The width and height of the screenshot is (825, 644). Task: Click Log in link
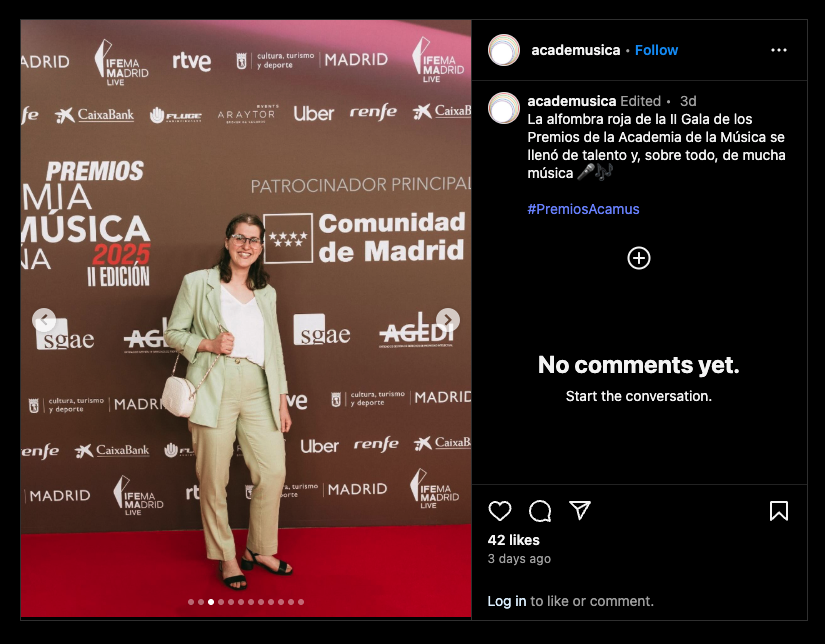tap(507, 601)
